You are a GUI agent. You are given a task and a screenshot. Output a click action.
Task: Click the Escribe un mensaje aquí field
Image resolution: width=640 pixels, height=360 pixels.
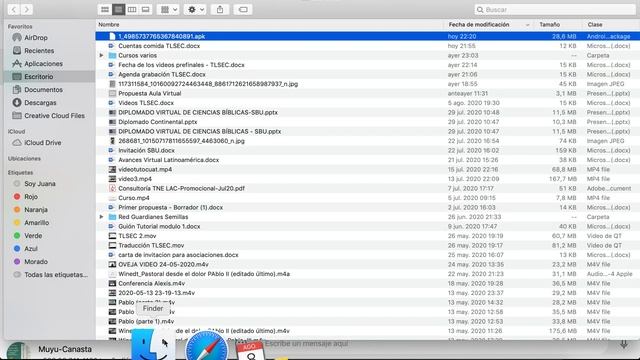tap(307, 344)
